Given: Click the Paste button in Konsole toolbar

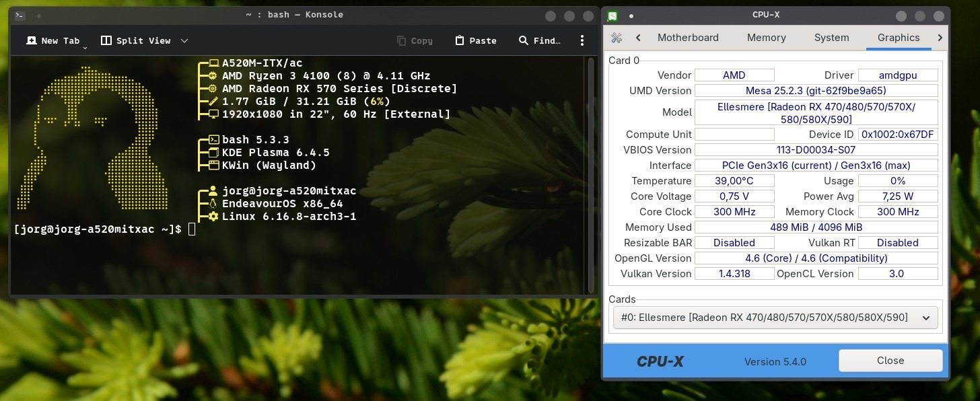Looking at the screenshot, I should tap(476, 41).
